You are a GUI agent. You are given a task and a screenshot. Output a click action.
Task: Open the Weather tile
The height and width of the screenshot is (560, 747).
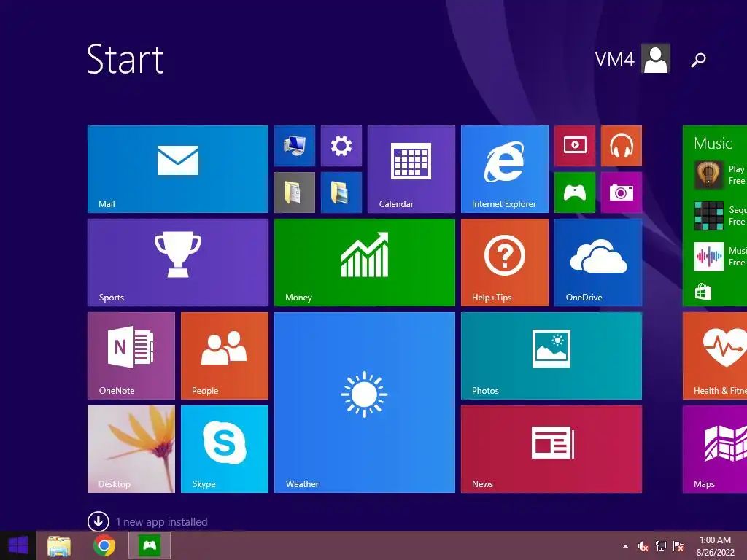(365, 402)
